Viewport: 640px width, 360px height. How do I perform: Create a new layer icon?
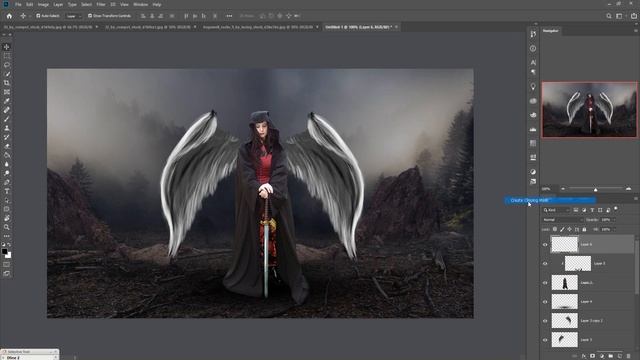(620, 356)
